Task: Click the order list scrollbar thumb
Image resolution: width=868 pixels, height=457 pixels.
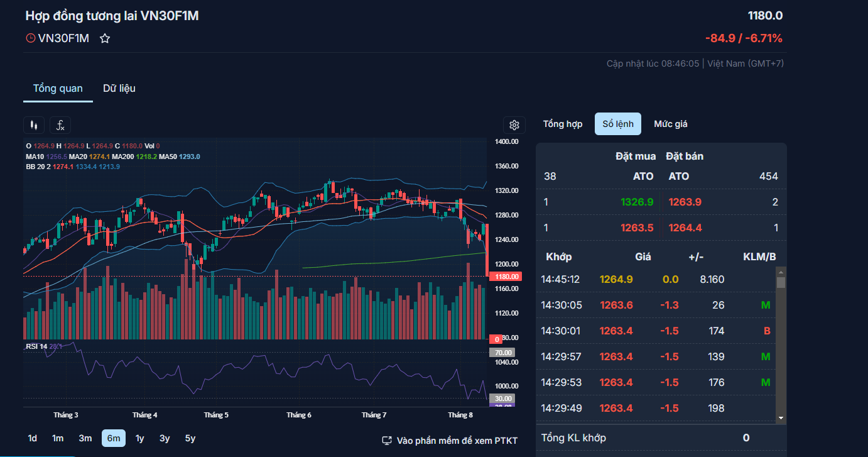Action: (781, 282)
